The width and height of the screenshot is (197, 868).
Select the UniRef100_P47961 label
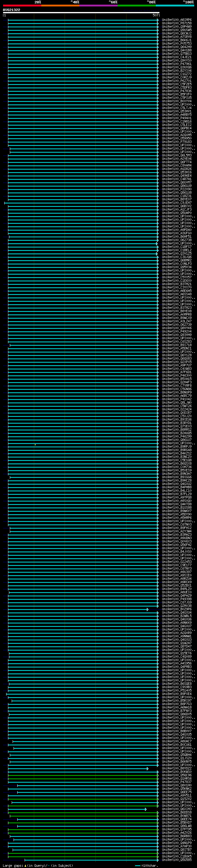pyautogui.click(x=177, y=64)
